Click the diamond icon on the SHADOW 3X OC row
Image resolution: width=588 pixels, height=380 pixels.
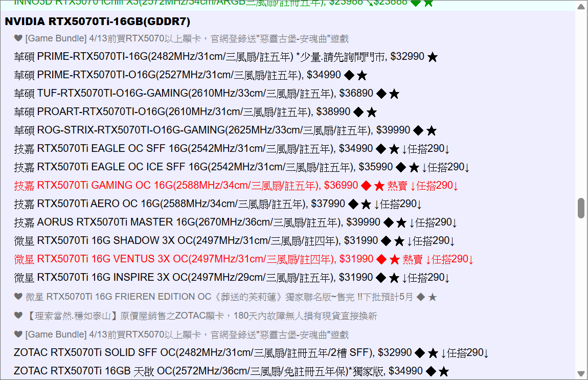point(386,241)
